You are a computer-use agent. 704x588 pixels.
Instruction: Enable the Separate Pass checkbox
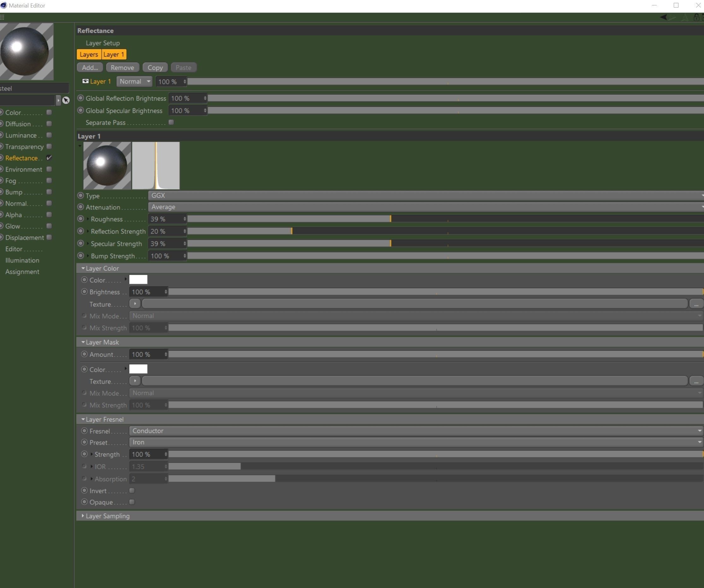(x=171, y=122)
